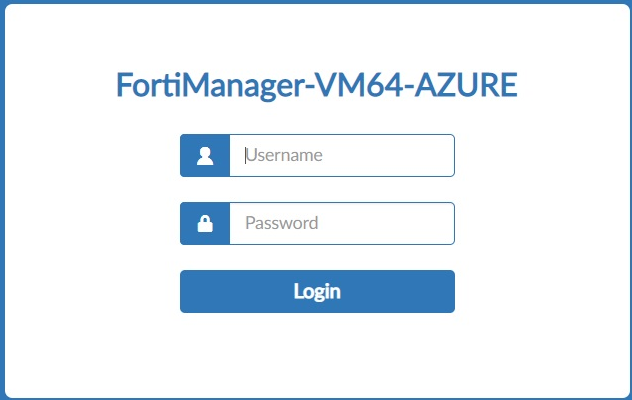
Task: Click the VM64 portion of the heading
Action: 359,85
